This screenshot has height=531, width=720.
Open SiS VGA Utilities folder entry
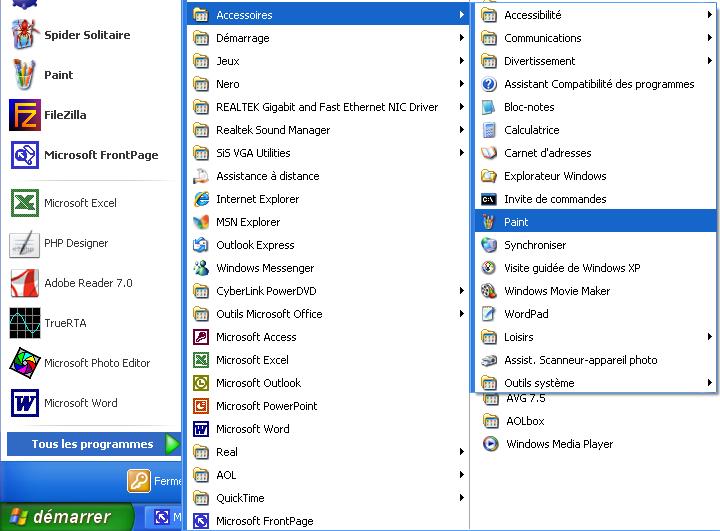(328, 153)
